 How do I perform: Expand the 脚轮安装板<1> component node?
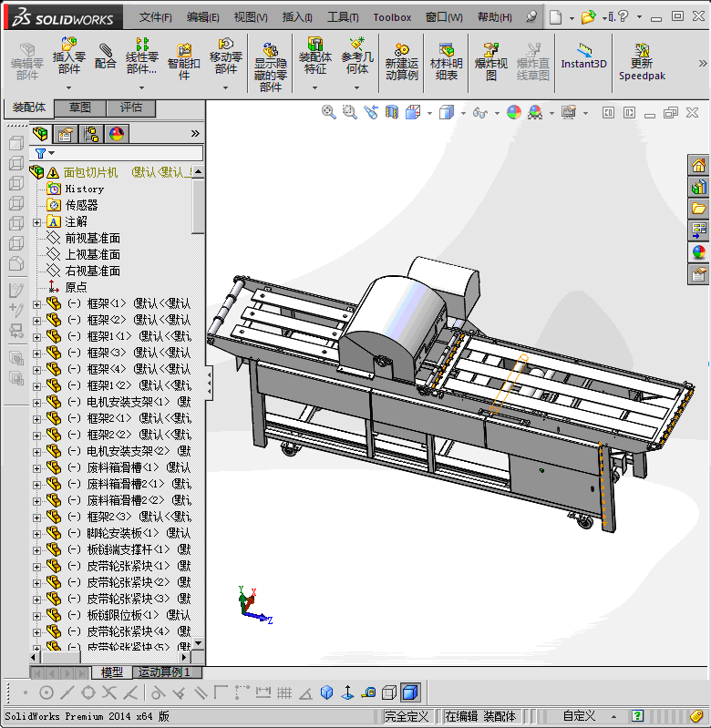[x=36, y=533]
